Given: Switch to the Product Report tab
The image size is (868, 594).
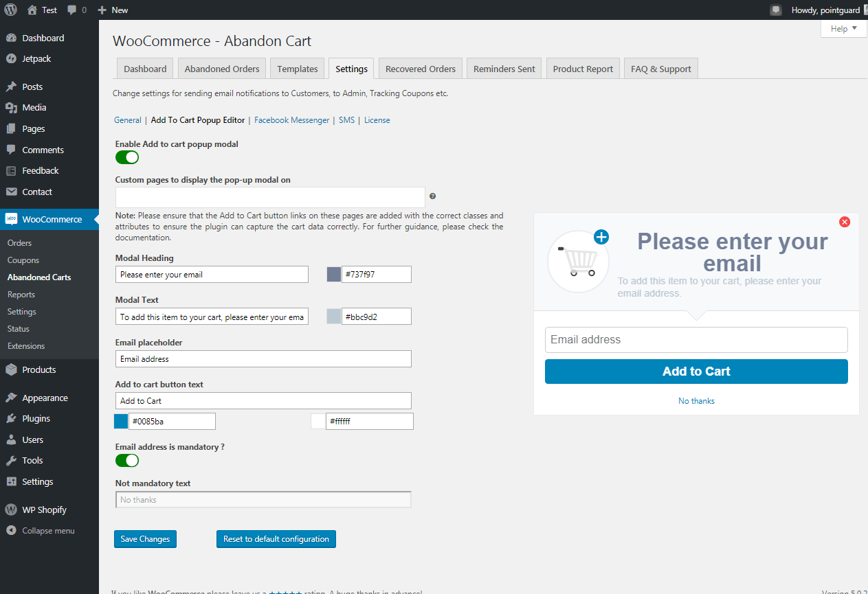Looking at the screenshot, I should coord(583,69).
